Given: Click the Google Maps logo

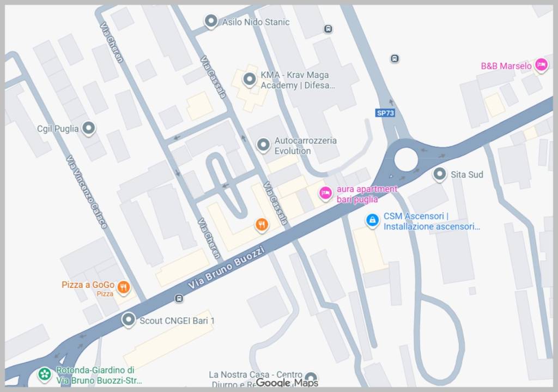Looking at the screenshot, I should (x=287, y=383).
